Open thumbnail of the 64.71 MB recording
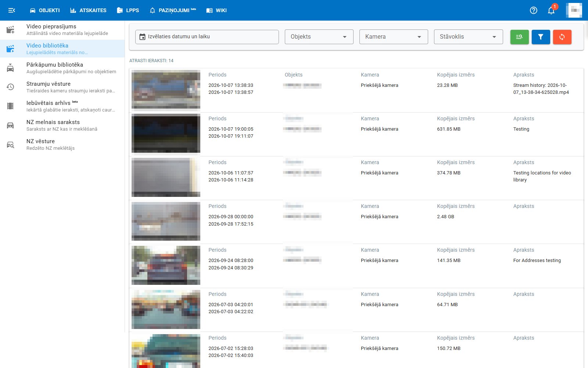 166,309
